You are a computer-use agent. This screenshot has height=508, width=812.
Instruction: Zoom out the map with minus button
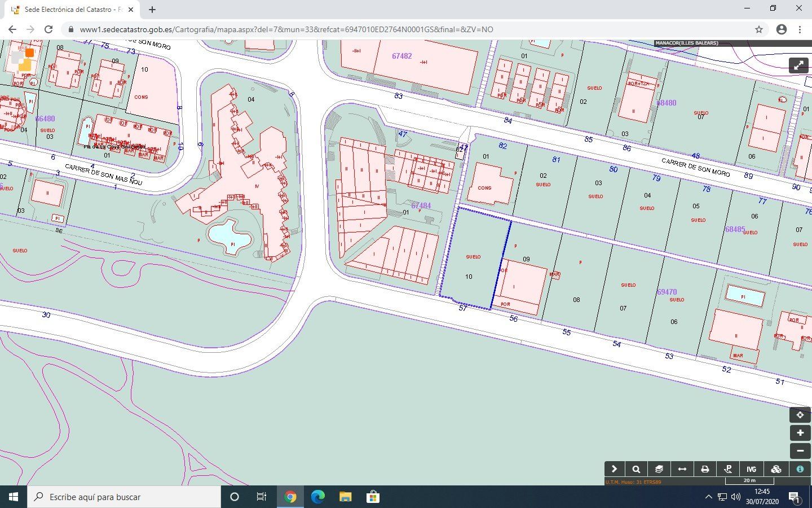point(800,451)
